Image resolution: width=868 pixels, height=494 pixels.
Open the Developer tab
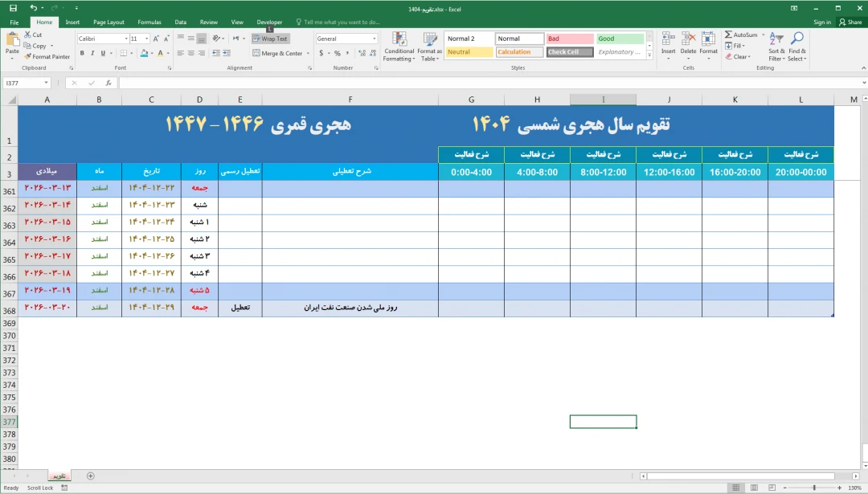coord(269,22)
